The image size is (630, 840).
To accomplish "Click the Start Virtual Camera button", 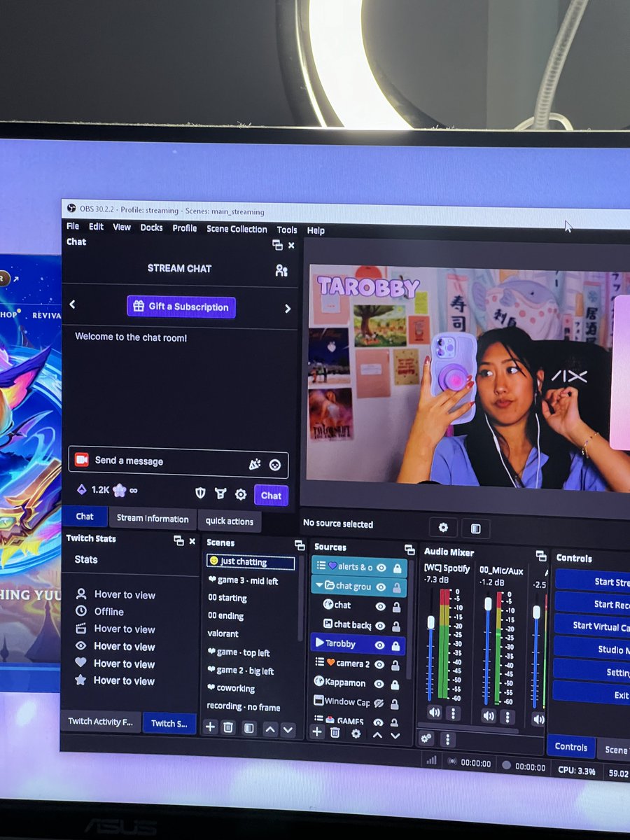I will pyautogui.click(x=592, y=625).
